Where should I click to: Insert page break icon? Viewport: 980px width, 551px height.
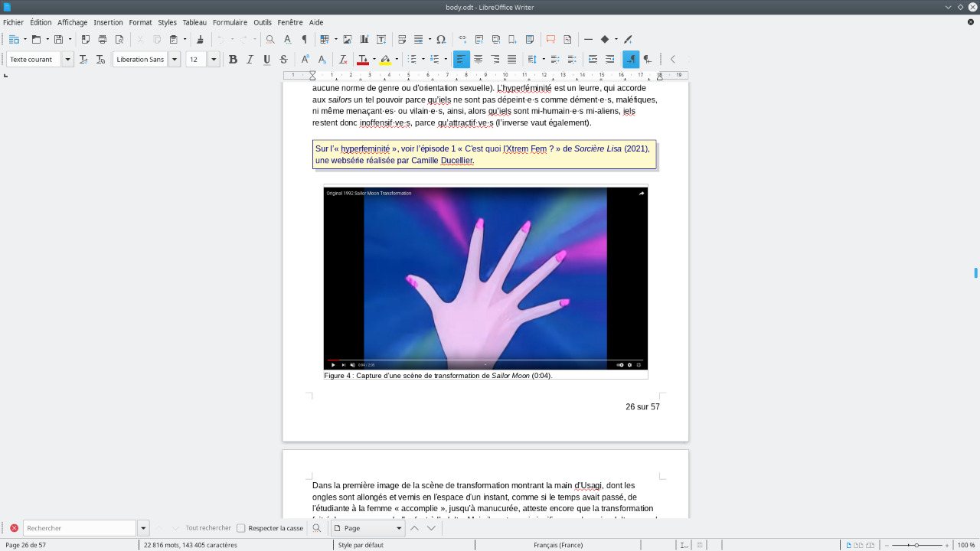coord(402,39)
